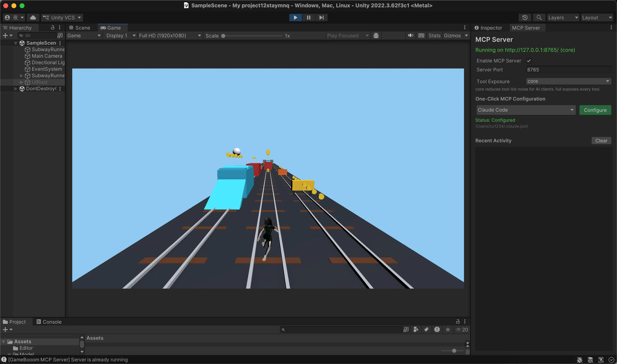Toggle the Game view frame debugger bug icon
617x364 pixels.
click(x=376, y=36)
